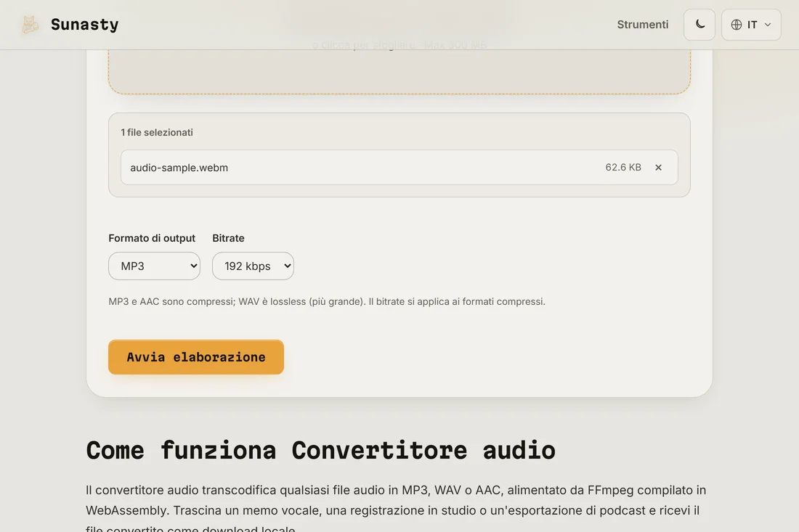
Task: Click the Come funziona Convertitore audio heading
Action: [x=320, y=450]
